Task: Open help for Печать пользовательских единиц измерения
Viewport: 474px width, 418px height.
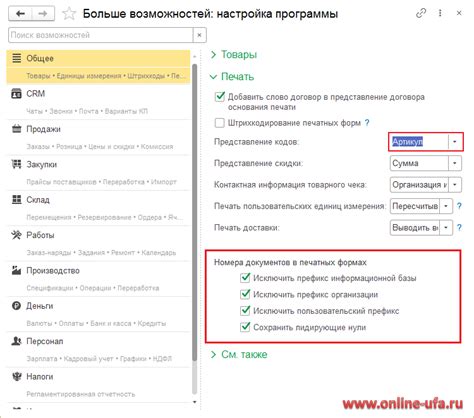Action: point(459,206)
